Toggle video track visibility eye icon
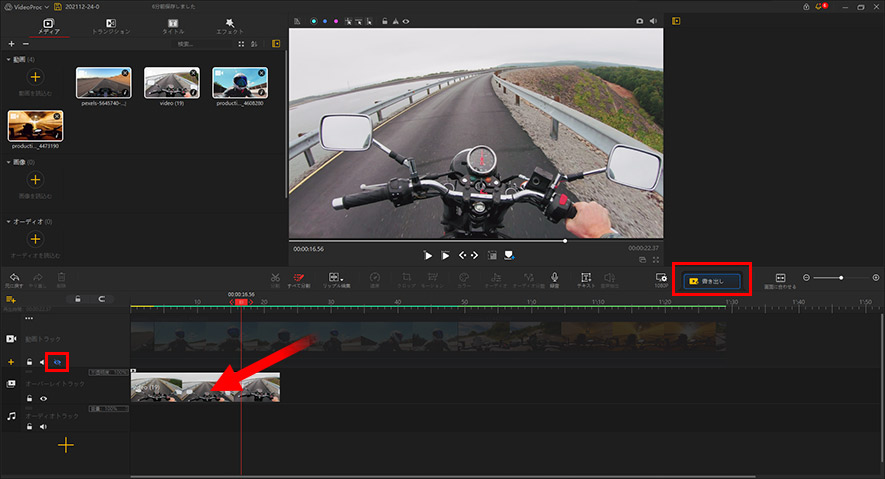Image resolution: width=885 pixels, height=479 pixels. tap(57, 361)
